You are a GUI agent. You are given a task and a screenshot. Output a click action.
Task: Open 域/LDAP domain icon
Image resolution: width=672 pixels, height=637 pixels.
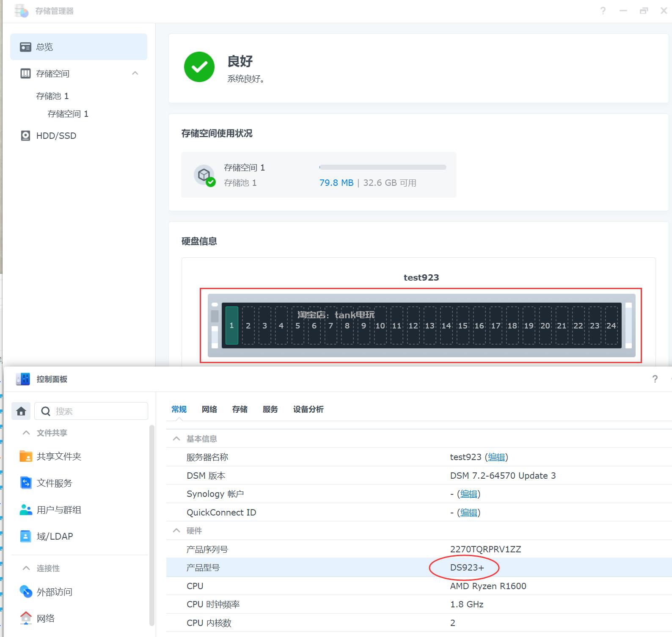[x=26, y=536]
